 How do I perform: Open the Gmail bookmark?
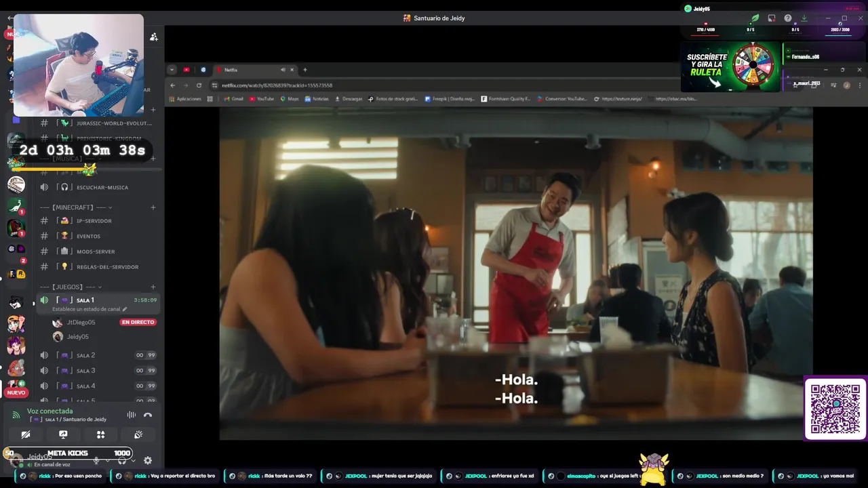coord(234,99)
